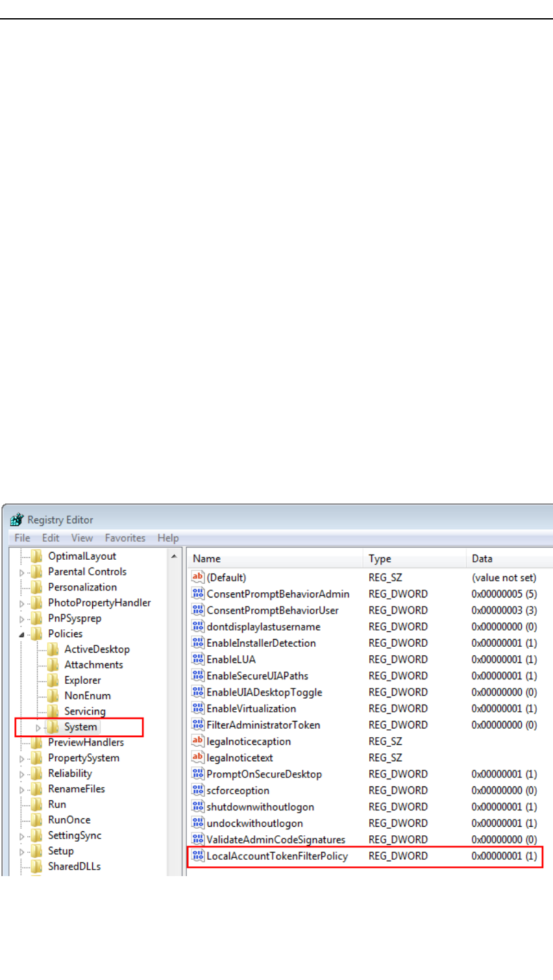
Task: Click the EnableLUA DWORD icon
Action: tap(198, 659)
